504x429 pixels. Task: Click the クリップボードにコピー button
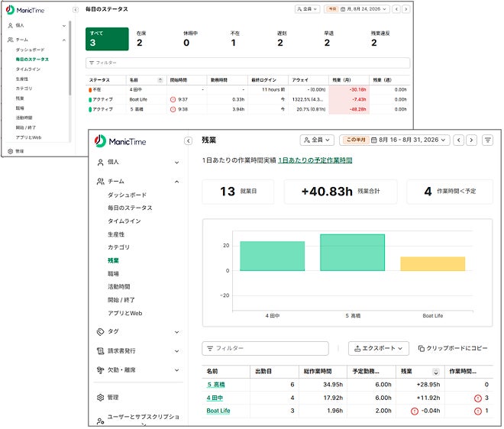coord(453,348)
